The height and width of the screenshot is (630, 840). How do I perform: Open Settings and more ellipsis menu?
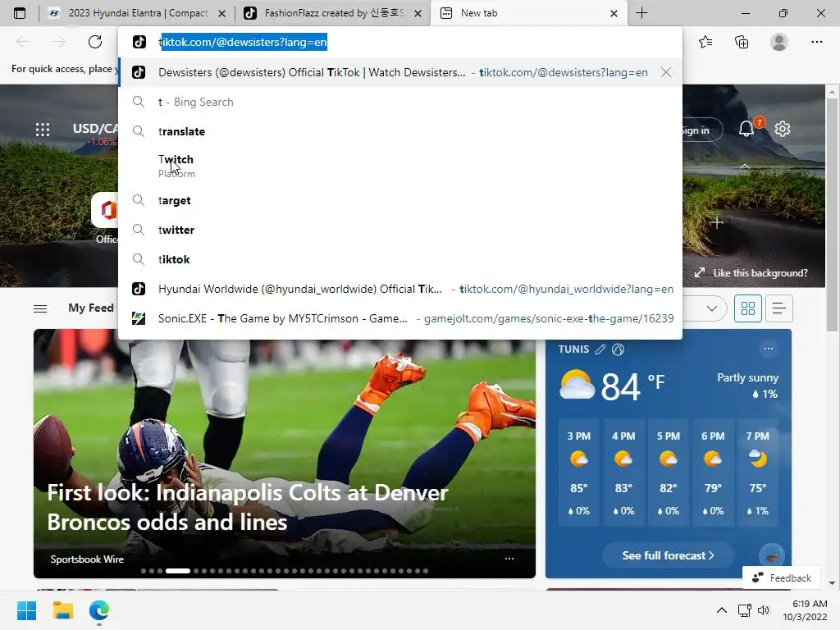pyautogui.click(x=816, y=42)
